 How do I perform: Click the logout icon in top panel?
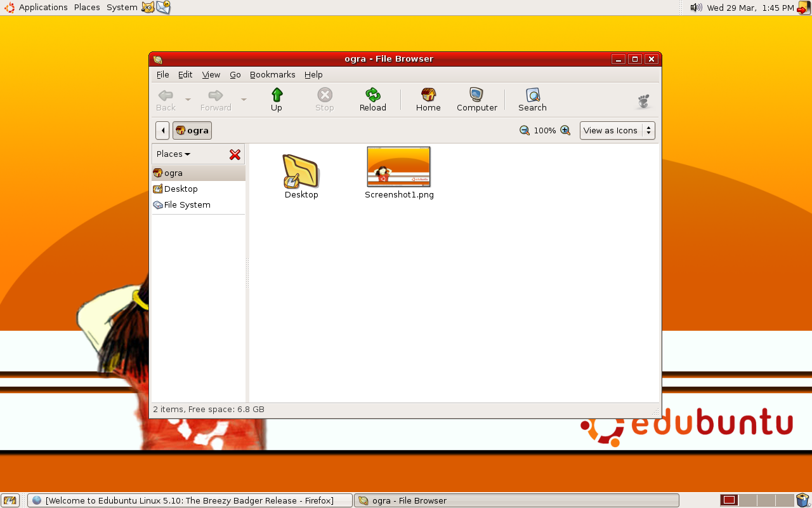coord(804,8)
